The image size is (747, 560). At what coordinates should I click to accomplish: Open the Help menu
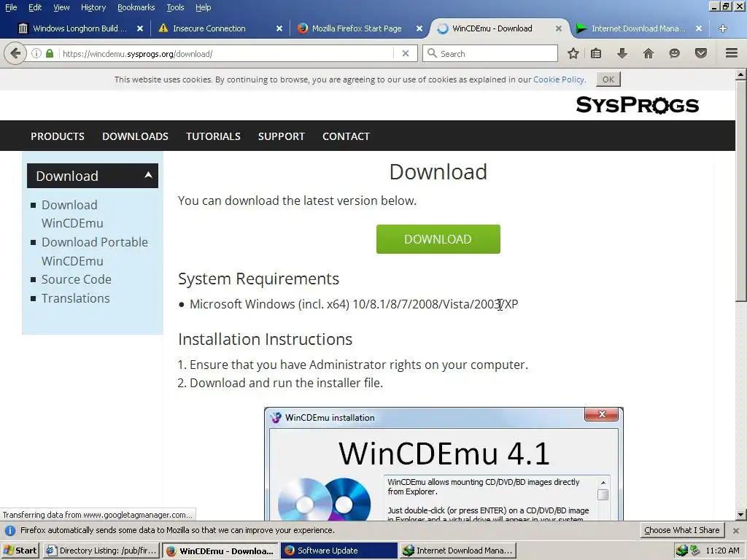[204, 7]
